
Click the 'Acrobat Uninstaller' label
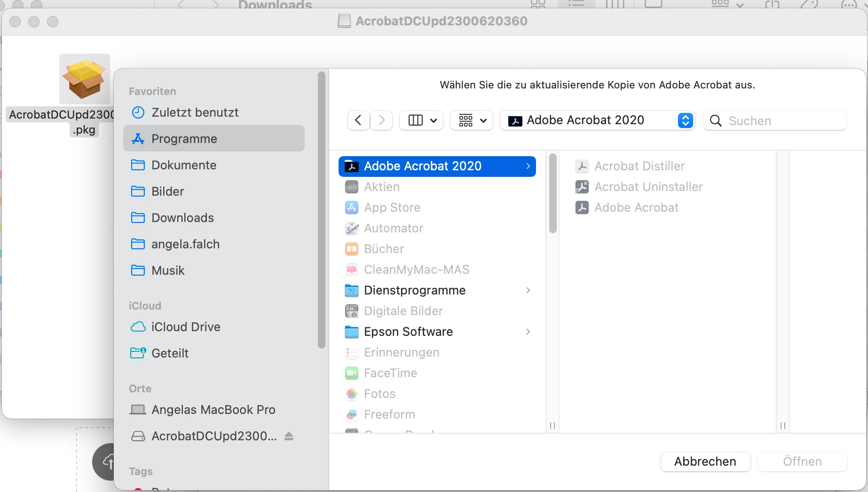648,187
